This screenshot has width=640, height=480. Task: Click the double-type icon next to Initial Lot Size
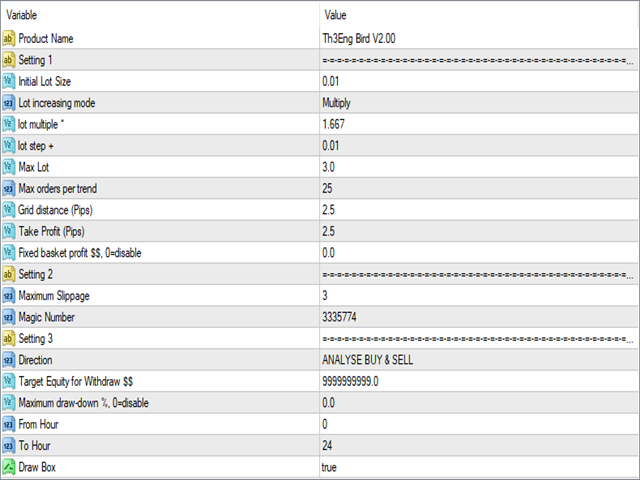point(9,81)
